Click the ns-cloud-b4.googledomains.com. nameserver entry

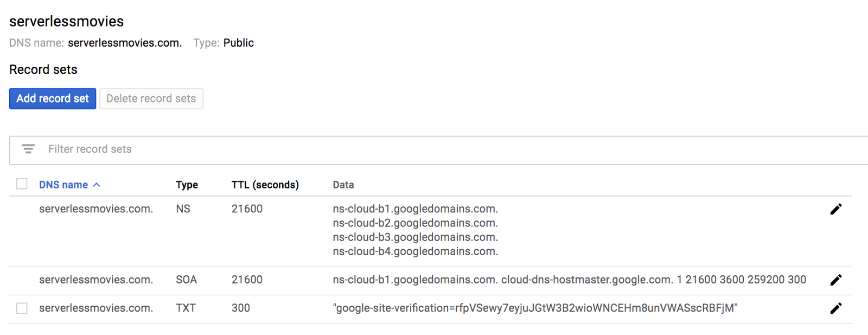click(415, 251)
